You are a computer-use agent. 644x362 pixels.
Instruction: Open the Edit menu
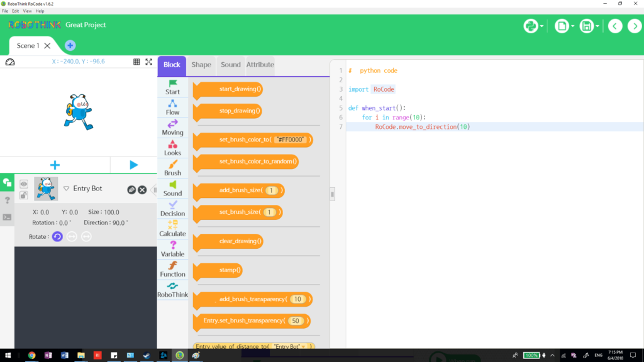14,11
